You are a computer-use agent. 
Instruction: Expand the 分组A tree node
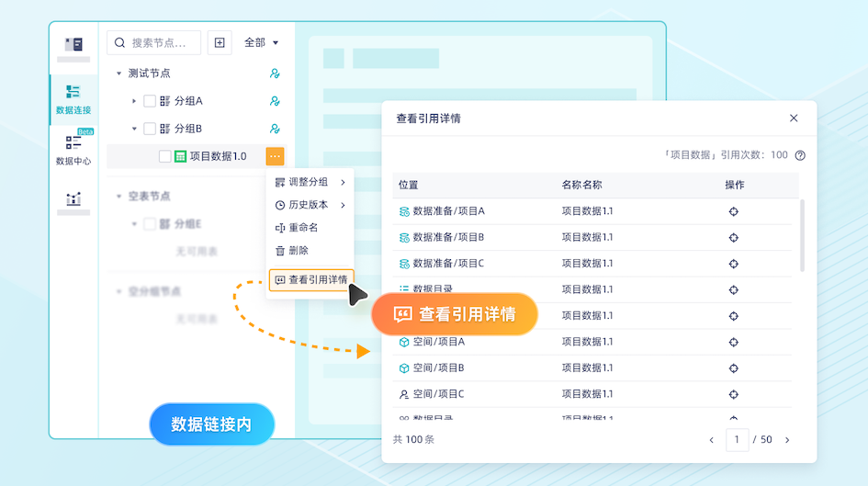[x=133, y=101]
